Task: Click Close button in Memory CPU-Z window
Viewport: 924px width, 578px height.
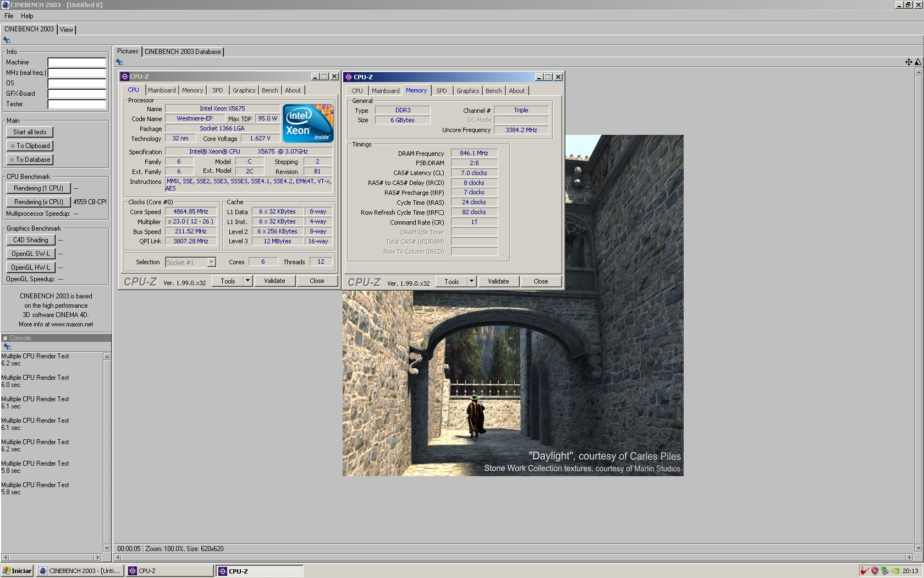Action: tap(541, 281)
